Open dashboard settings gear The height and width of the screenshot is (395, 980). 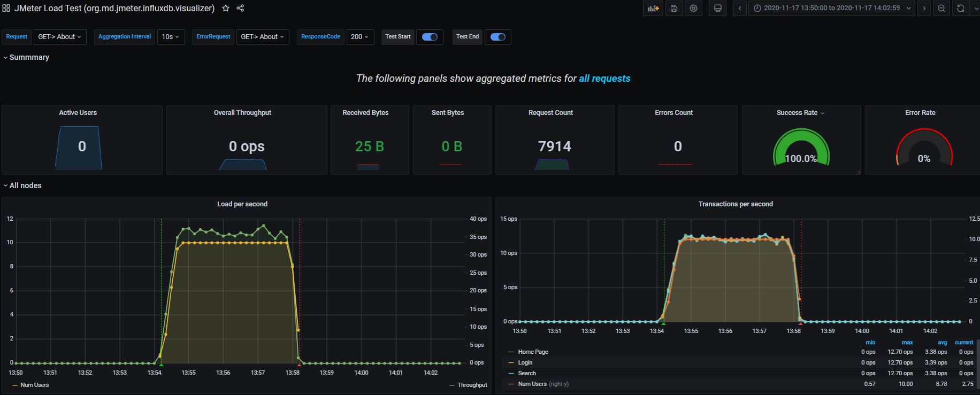coord(694,9)
